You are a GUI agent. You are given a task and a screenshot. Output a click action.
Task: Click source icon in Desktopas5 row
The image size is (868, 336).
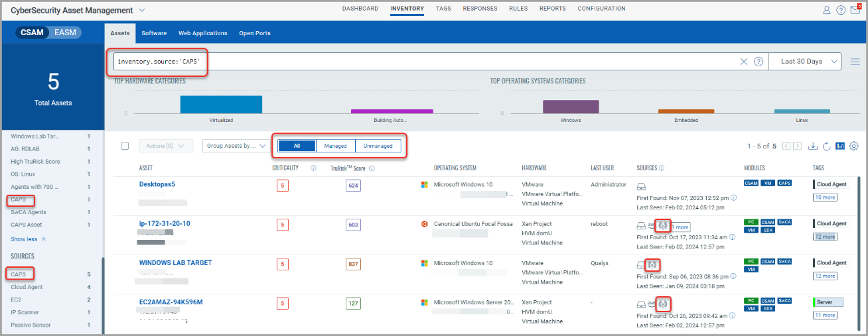(641, 186)
